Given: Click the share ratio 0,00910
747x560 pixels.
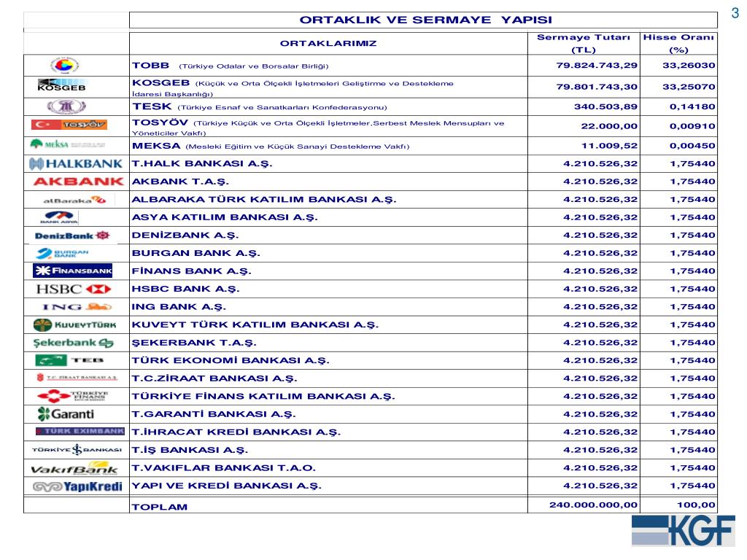Looking at the screenshot, I should [x=692, y=126].
